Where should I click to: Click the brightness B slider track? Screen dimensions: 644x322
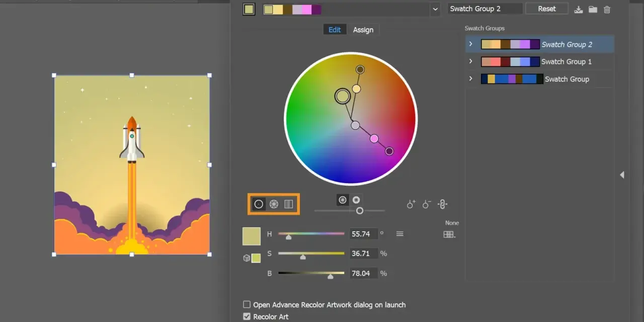point(311,273)
